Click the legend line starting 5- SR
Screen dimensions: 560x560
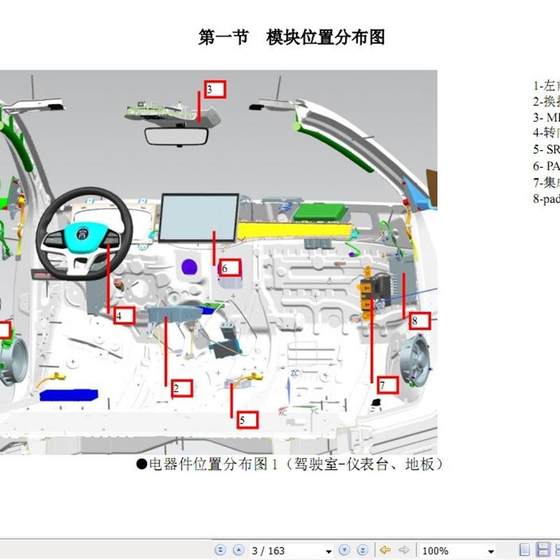[546, 149]
